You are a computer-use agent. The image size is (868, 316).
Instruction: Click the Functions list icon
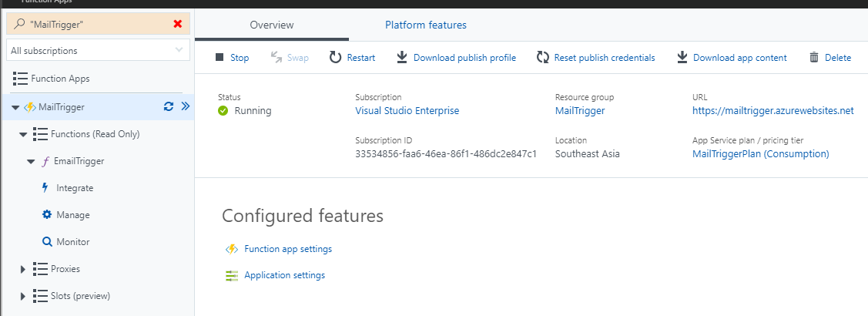(40, 134)
